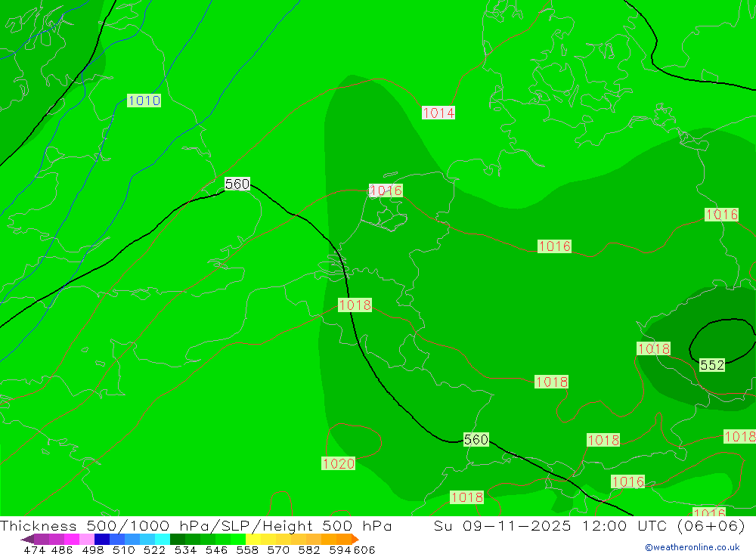Click the 606 legend value
Image resolution: width=756 pixels, height=554 pixels.
(x=364, y=549)
